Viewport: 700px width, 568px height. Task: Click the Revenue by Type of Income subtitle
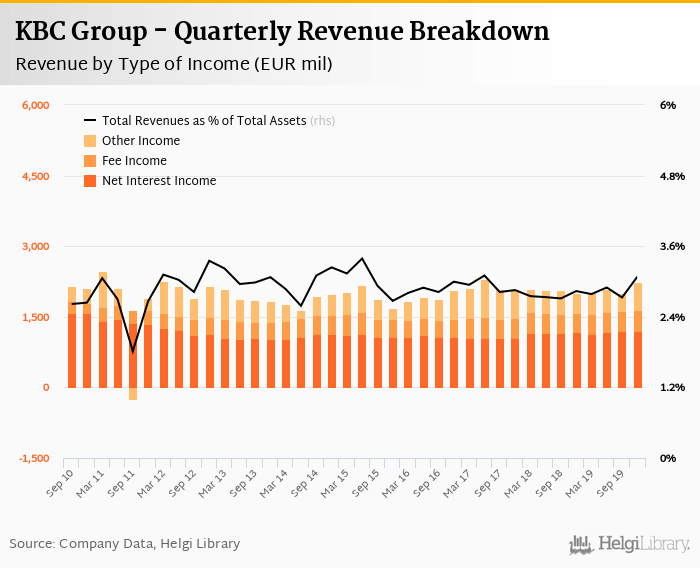coord(174,65)
